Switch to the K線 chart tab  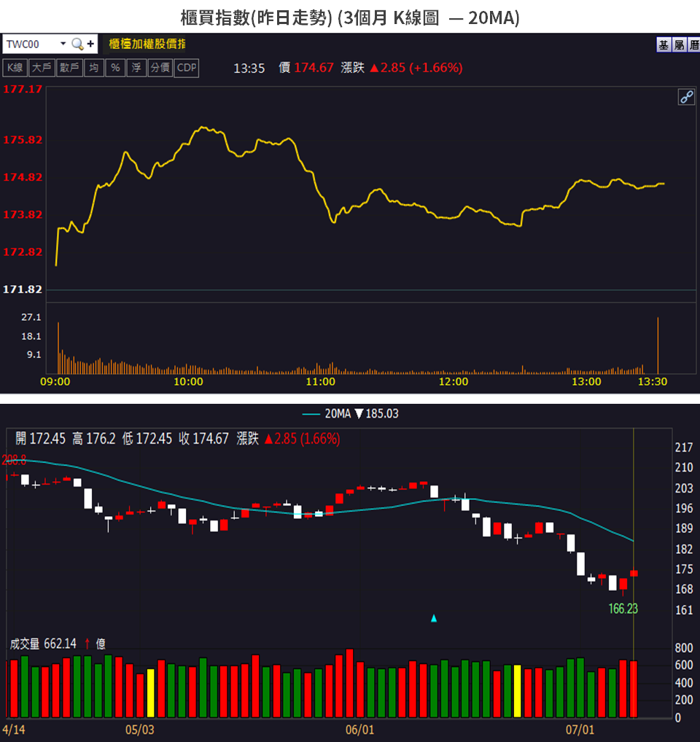point(15,68)
